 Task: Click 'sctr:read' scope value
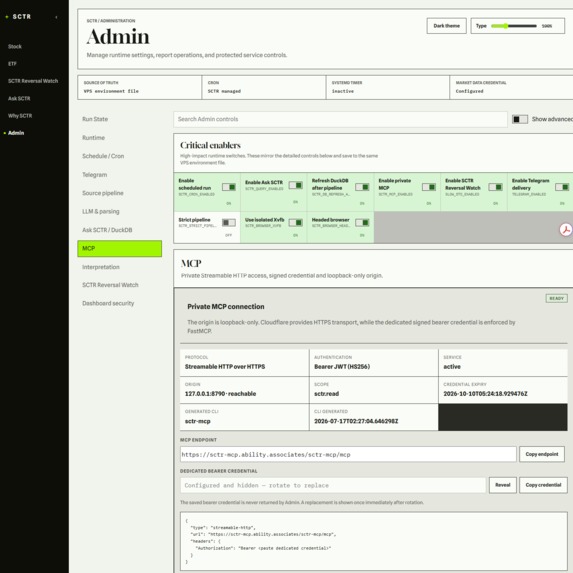(326, 394)
